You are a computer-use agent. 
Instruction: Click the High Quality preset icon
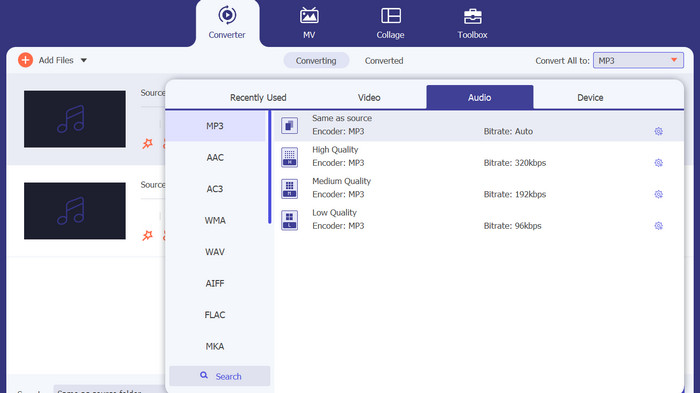289,157
